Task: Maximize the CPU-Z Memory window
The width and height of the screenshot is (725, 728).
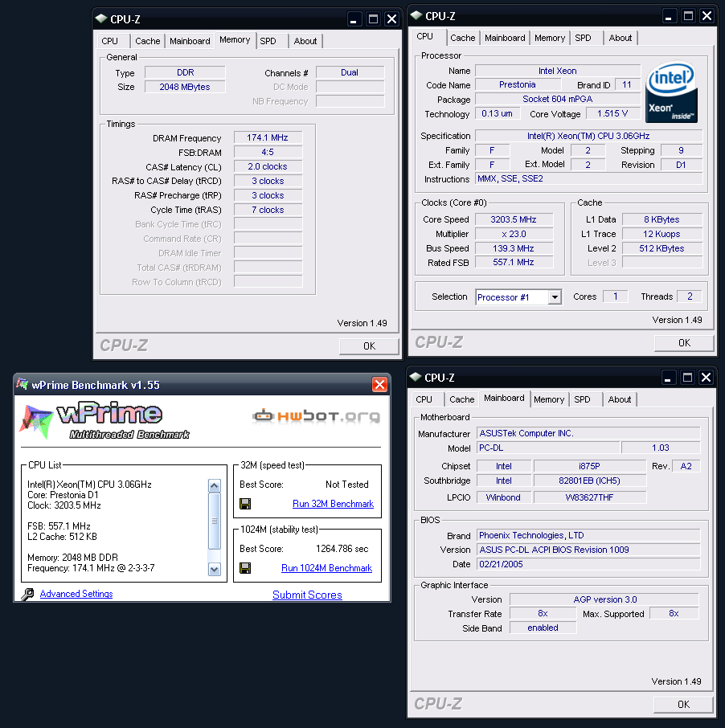Action: (x=373, y=19)
